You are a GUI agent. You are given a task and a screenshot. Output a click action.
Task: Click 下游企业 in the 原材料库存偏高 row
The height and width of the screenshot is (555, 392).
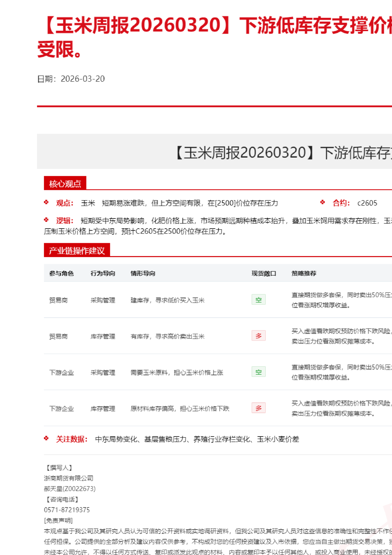(61, 409)
